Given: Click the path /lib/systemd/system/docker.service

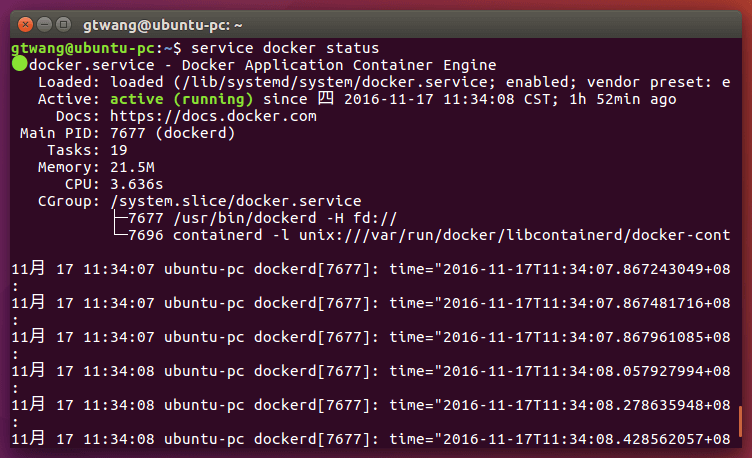Looking at the screenshot, I should point(334,82).
